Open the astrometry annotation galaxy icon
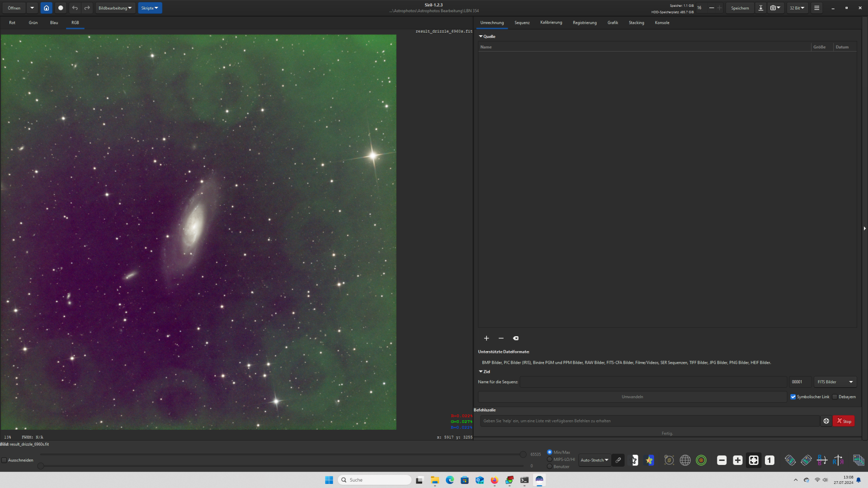 (x=669, y=460)
